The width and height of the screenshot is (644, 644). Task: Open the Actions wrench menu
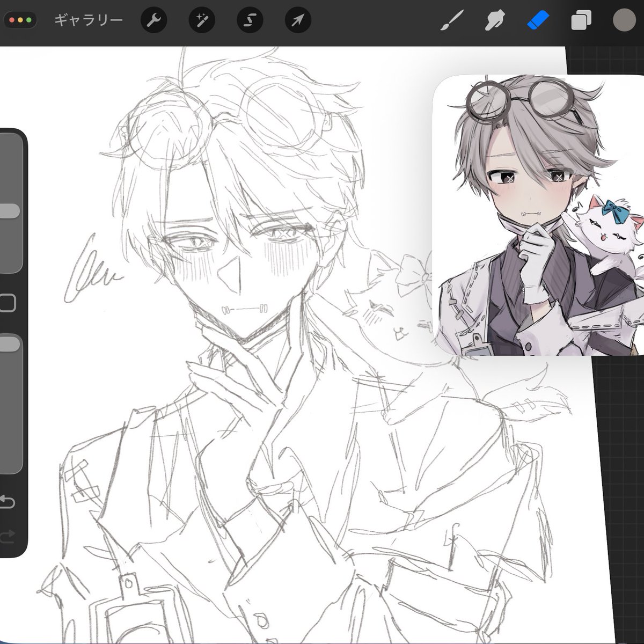(x=153, y=21)
